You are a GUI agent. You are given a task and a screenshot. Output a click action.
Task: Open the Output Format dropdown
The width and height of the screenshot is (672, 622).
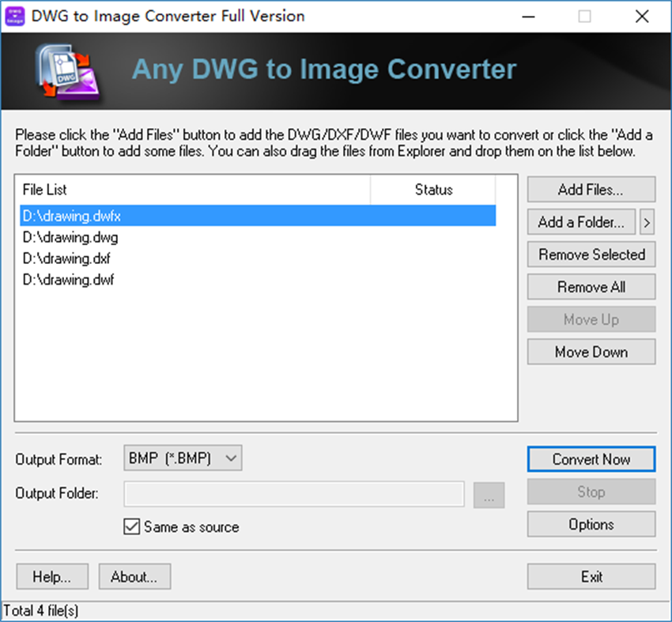232,458
